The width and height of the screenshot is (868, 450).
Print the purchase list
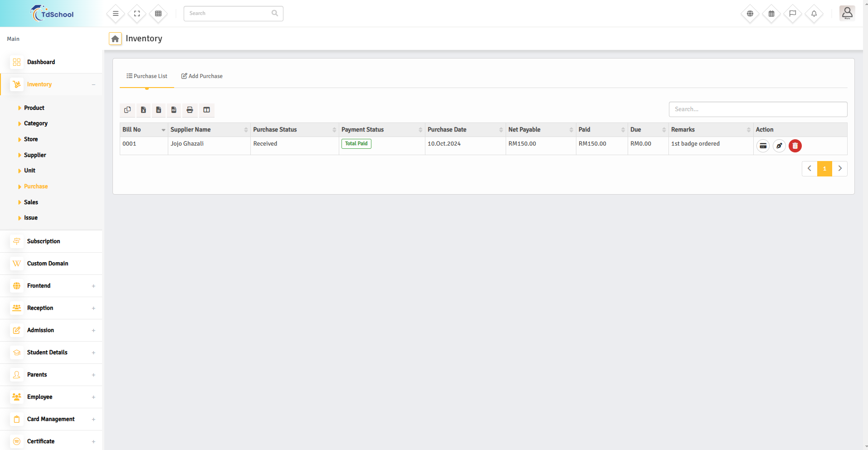point(190,110)
